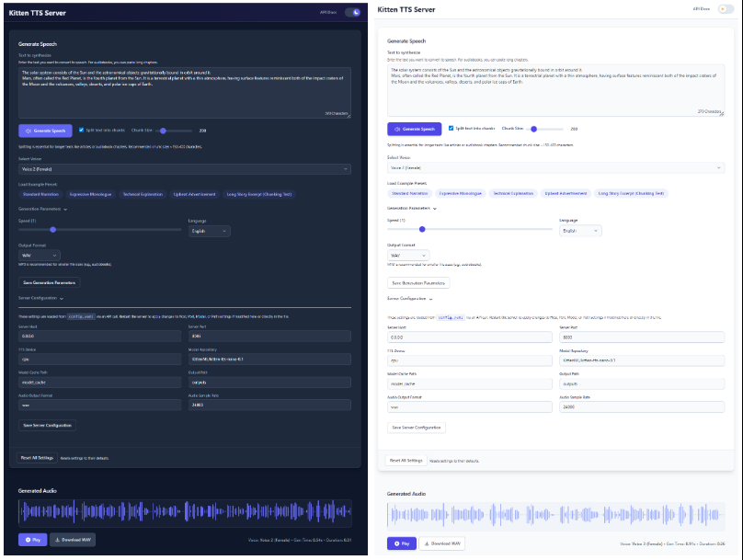Open Select Voice dropdown in dark-theme window

coord(184,169)
